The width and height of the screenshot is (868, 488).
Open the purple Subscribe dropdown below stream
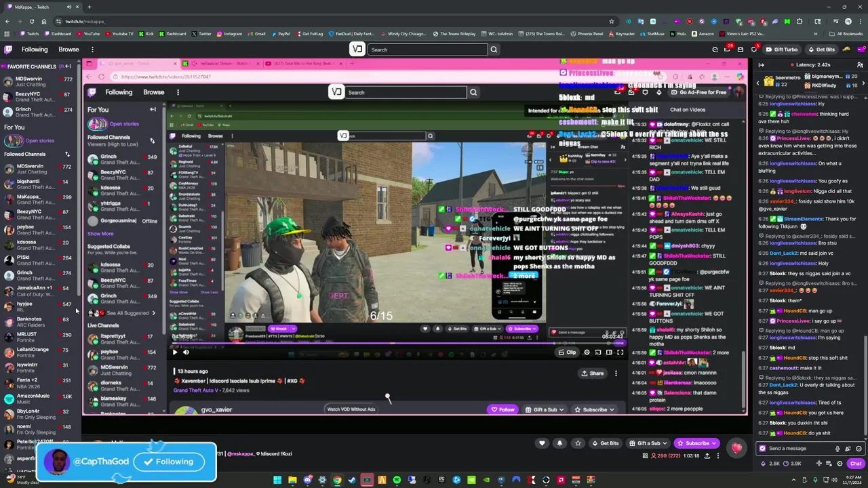[696, 443]
